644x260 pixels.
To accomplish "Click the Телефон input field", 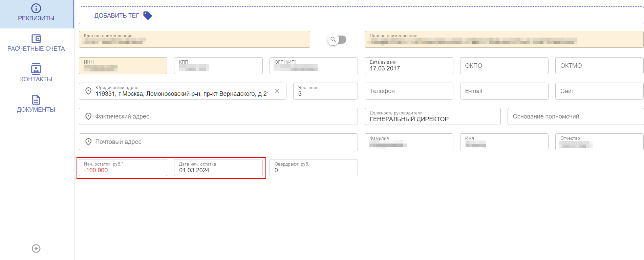I will click(x=409, y=91).
